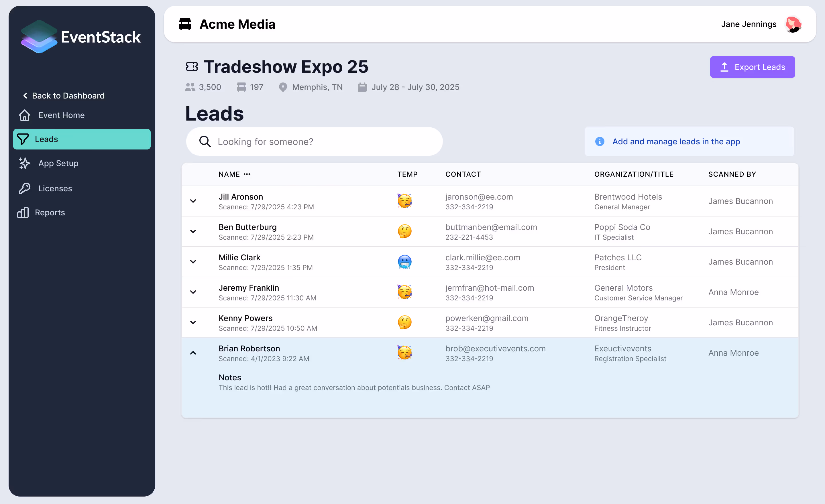Click the Acme Media booth icon

(185, 24)
